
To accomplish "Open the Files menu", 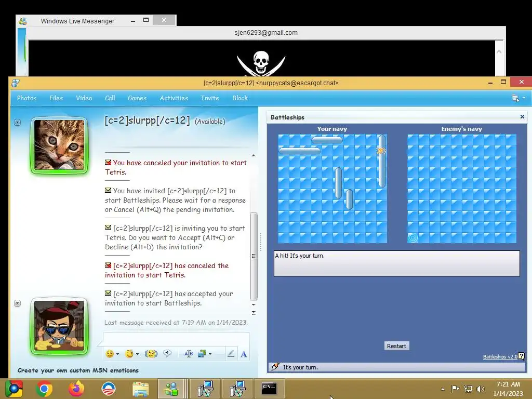I will [x=56, y=98].
